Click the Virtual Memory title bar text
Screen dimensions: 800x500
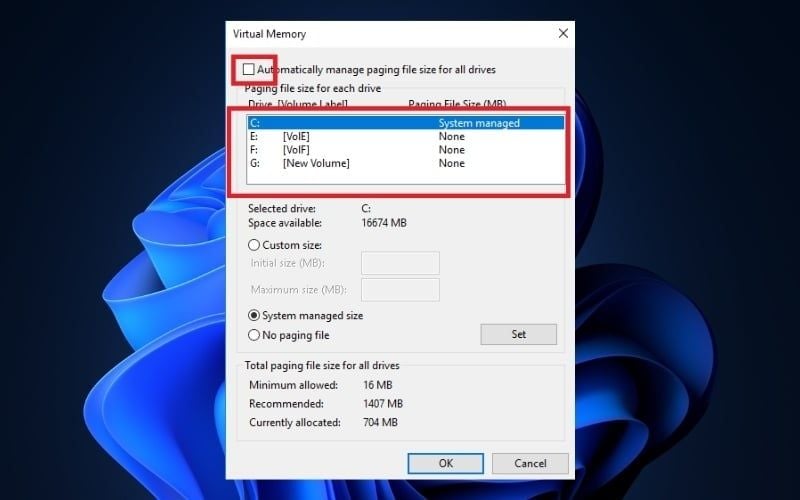269,34
